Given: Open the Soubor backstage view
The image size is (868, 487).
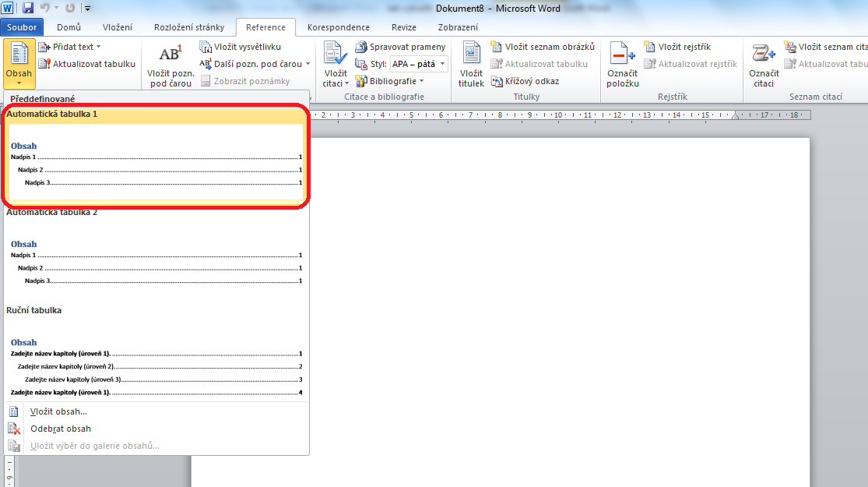Looking at the screenshot, I should coord(21,26).
